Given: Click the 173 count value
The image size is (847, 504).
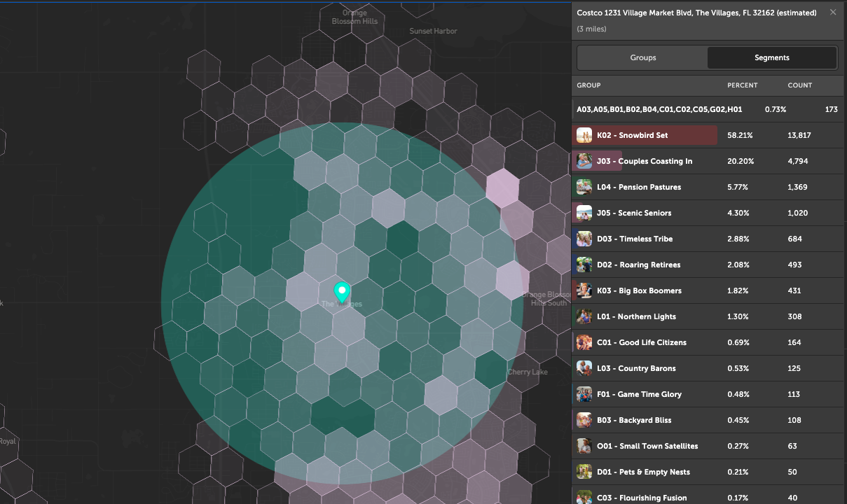Looking at the screenshot, I should pyautogui.click(x=832, y=109).
